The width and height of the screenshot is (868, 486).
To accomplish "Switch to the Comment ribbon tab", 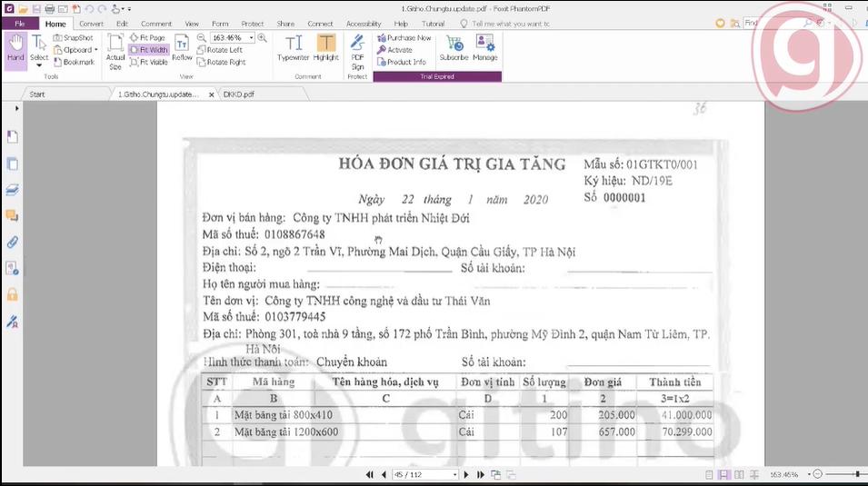I will coord(156,24).
